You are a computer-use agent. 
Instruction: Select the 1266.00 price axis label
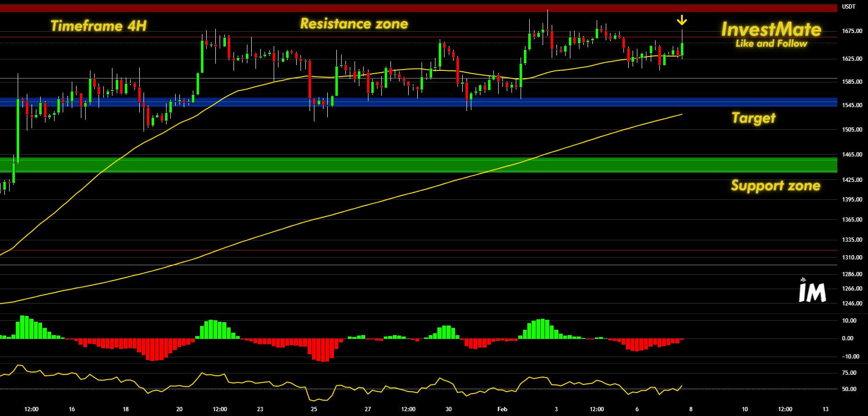click(x=852, y=289)
